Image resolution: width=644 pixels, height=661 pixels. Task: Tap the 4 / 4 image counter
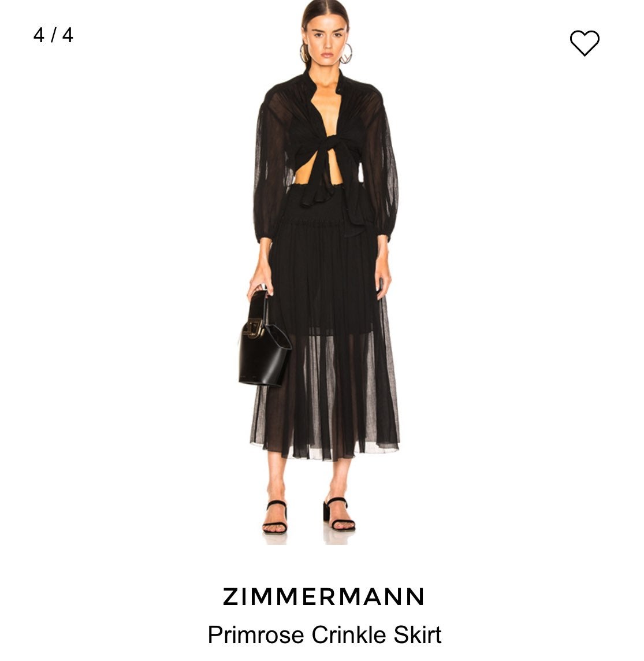(x=54, y=35)
